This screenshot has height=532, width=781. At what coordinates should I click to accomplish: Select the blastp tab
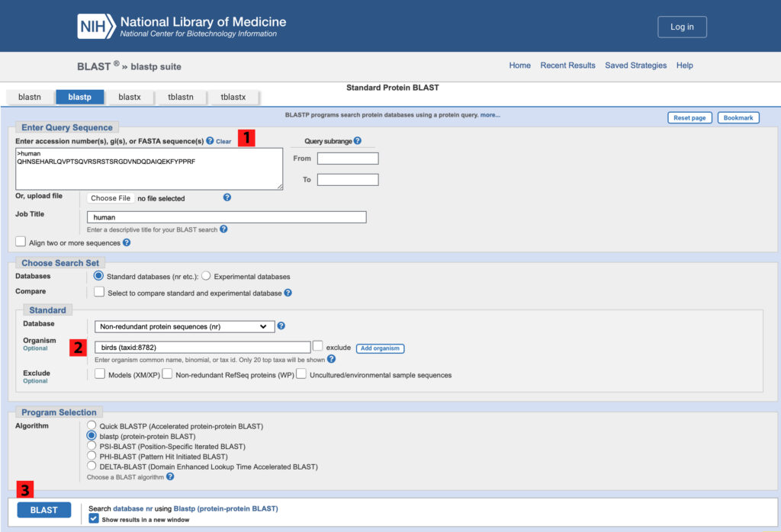pos(79,97)
